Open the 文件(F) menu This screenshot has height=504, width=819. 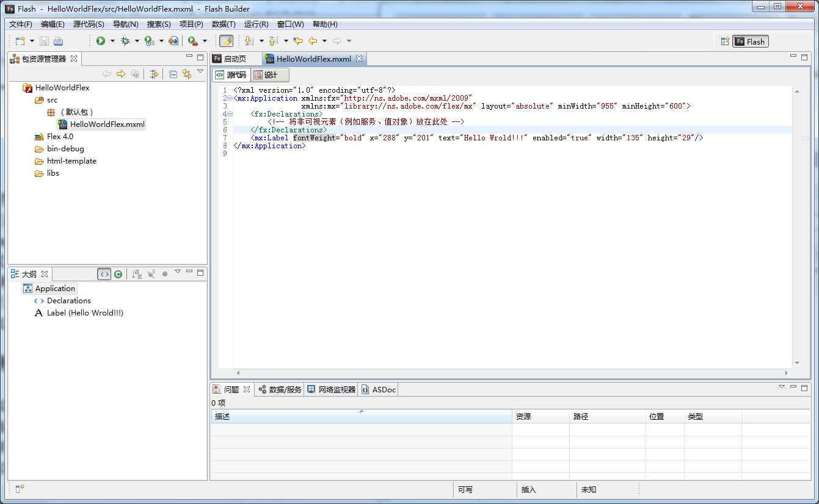(x=21, y=24)
